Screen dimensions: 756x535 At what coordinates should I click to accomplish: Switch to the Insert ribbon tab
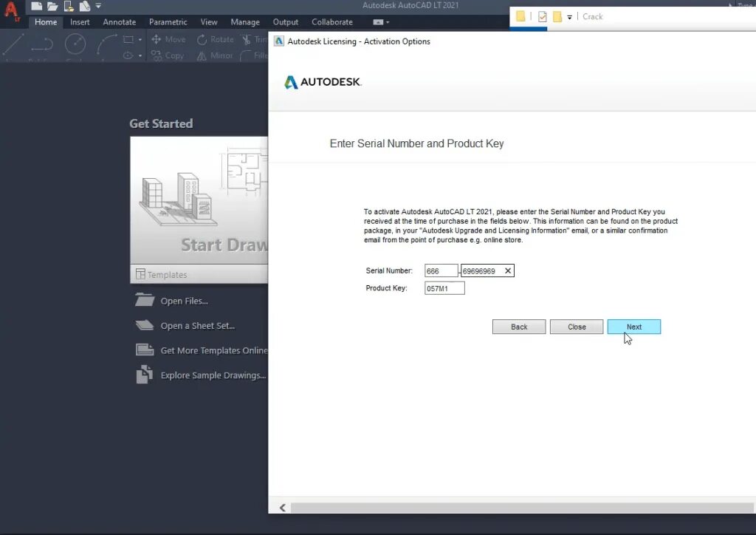pyautogui.click(x=80, y=22)
